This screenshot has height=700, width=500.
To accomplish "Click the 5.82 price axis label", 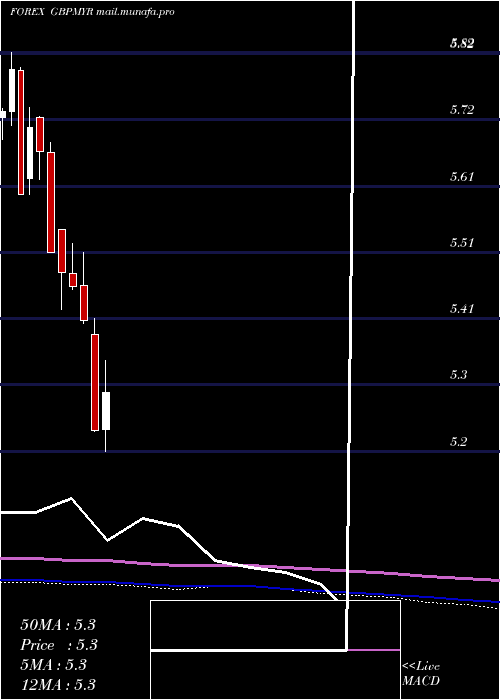I will click(462, 43).
